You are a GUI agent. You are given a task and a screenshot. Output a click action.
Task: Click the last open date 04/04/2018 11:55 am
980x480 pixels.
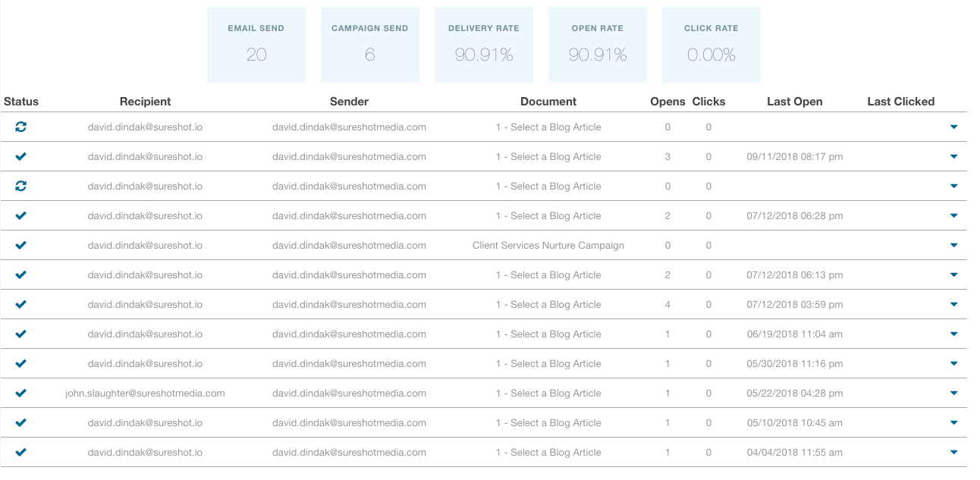point(795,453)
